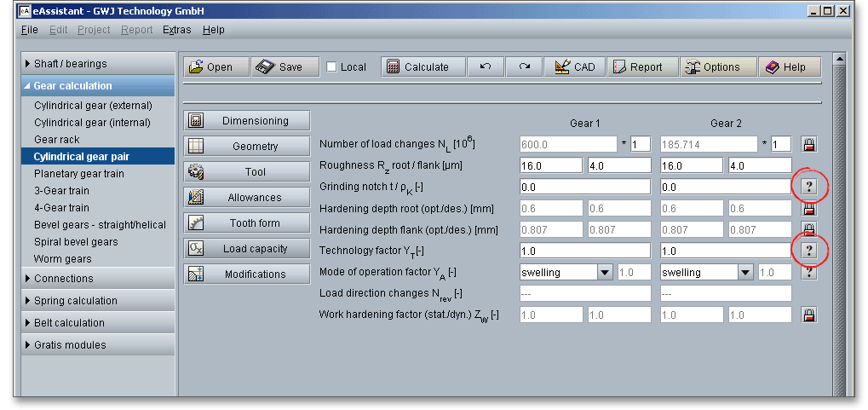Open the File menu
This screenshot has width=868, height=410.
point(29,30)
